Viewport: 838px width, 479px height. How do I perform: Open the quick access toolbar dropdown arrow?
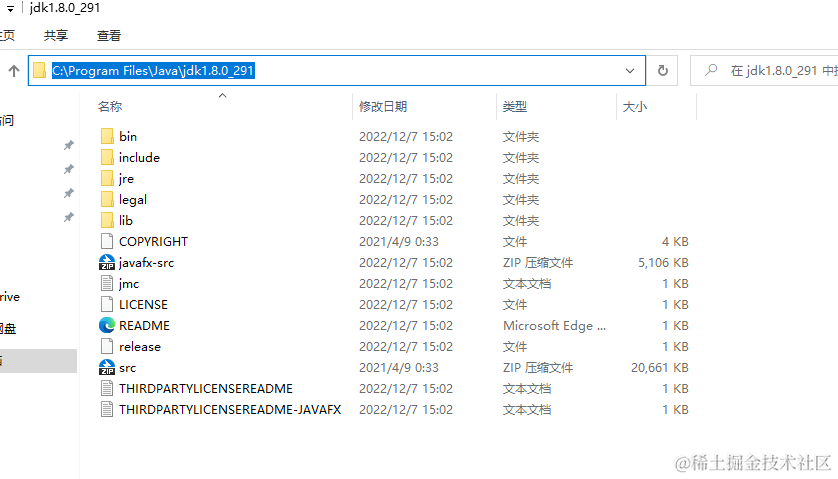pyautogui.click(x=10, y=9)
